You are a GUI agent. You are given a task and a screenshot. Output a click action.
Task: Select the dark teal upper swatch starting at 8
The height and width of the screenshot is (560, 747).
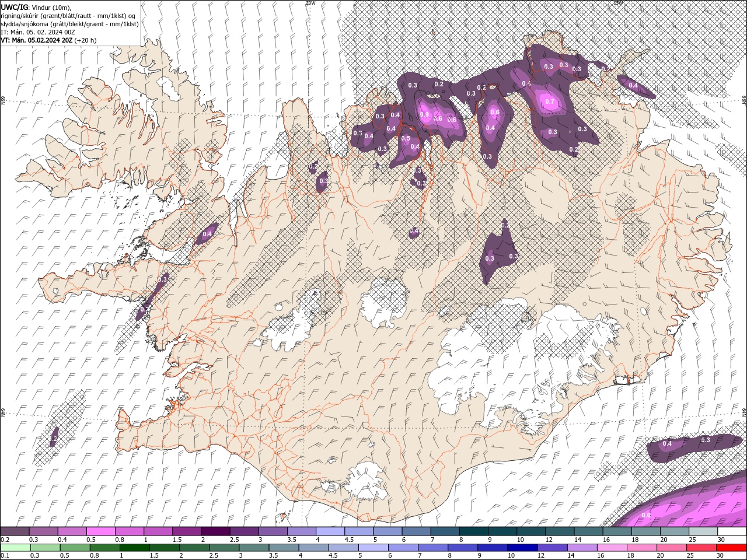473,531
